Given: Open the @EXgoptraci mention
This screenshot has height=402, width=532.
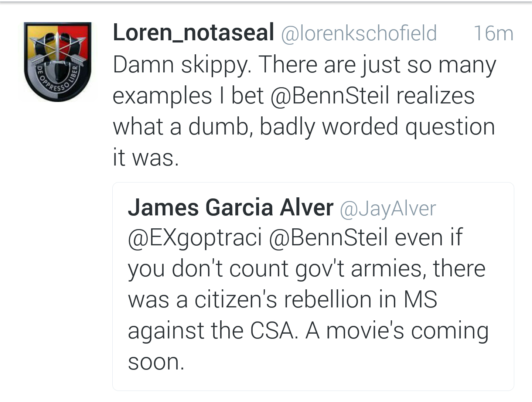Looking at the screenshot, I should click(x=195, y=237).
